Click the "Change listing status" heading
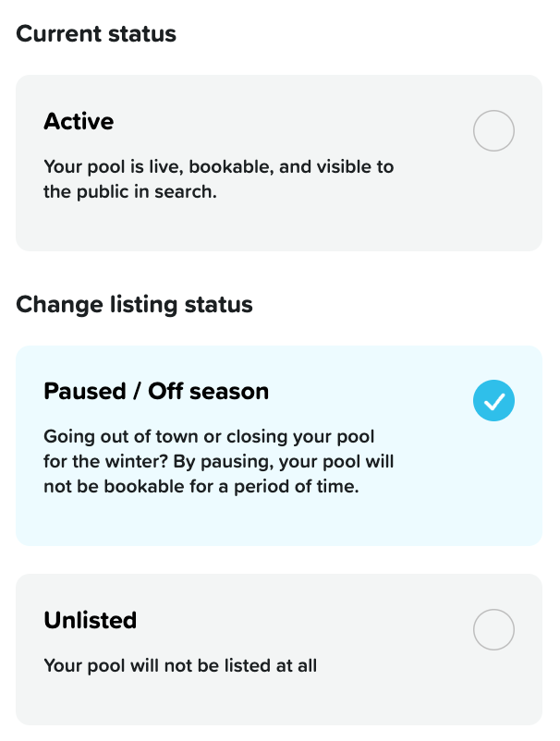Image resolution: width=560 pixels, height=741 pixels. point(134,304)
